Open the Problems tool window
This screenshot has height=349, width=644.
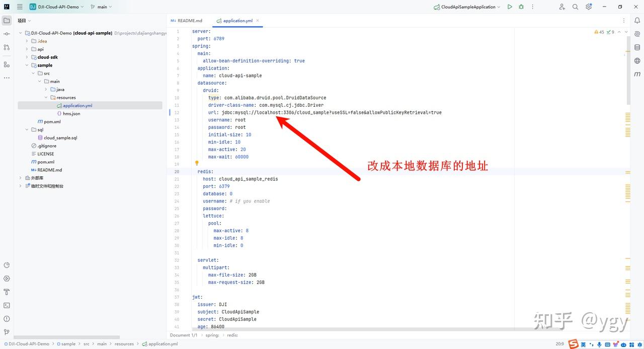pyautogui.click(x=7, y=319)
